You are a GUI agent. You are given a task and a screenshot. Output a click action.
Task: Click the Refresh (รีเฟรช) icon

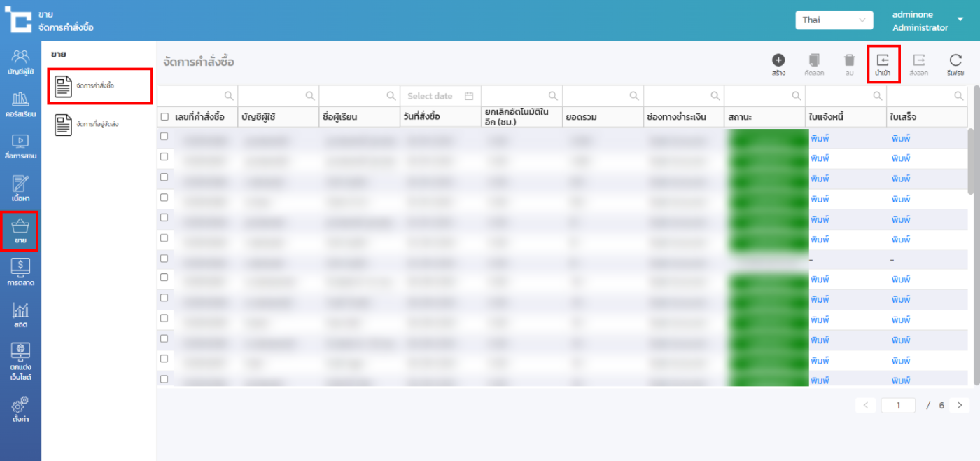point(955,61)
